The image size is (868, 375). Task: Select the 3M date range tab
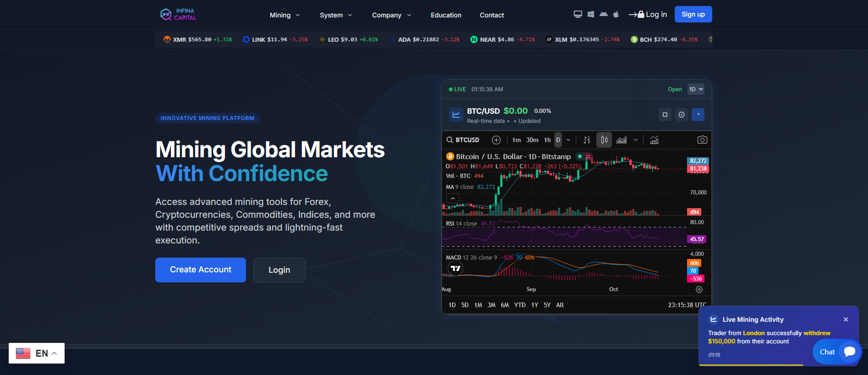491,305
